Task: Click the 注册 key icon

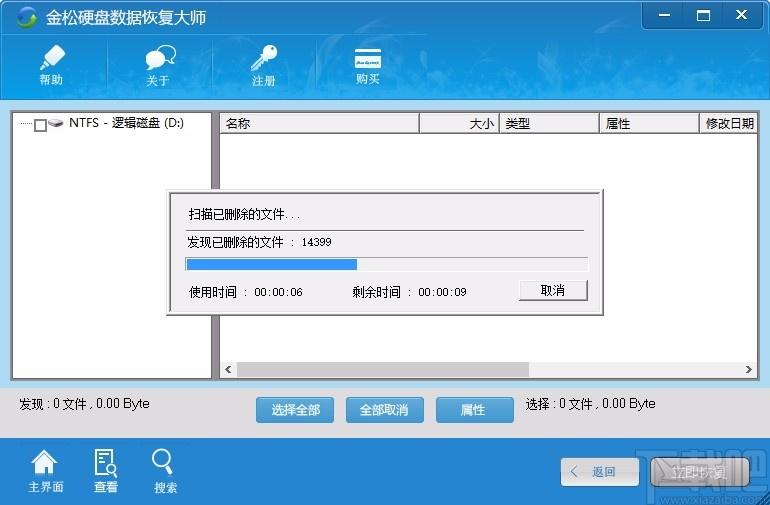Action: coord(264,65)
